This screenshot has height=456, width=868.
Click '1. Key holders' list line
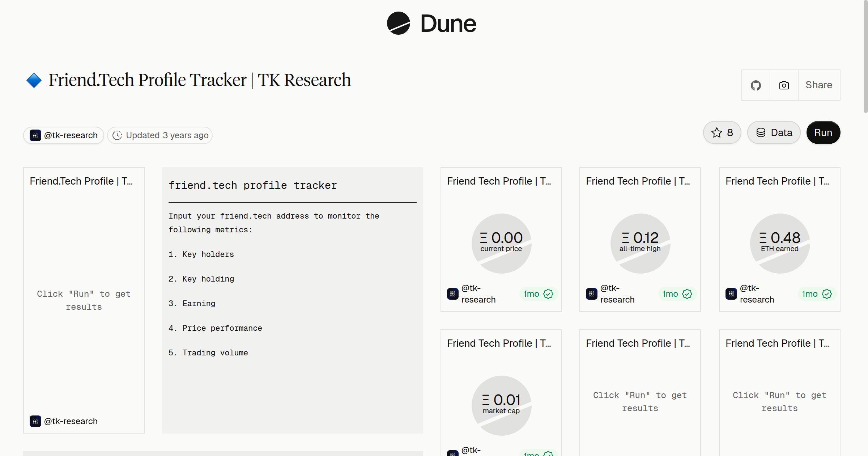(201, 254)
